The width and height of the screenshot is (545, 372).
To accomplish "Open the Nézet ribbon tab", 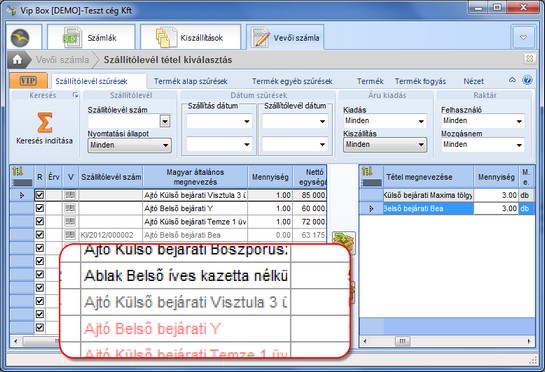I will 473,81.
